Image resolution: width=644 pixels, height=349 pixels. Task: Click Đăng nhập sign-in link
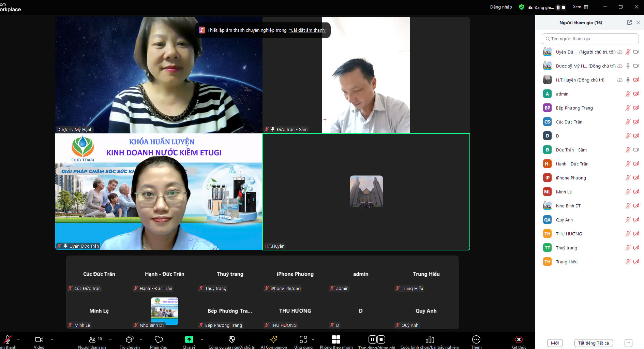tap(501, 7)
